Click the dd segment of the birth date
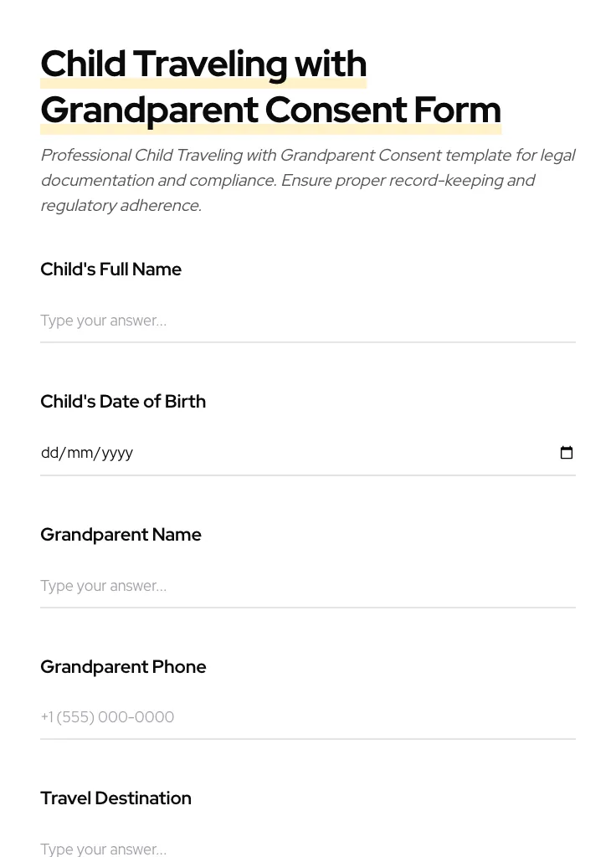Screen dimensions: 616x857 (x=50, y=453)
